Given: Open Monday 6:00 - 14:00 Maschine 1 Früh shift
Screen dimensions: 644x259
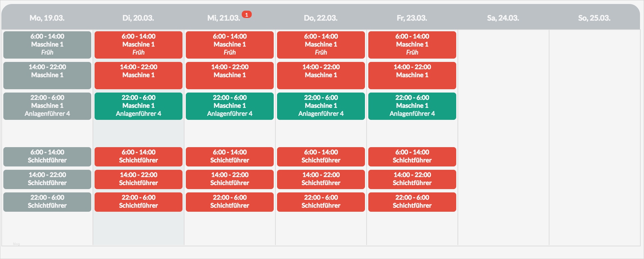Looking at the screenshot, I should click(x=47, y=45).
